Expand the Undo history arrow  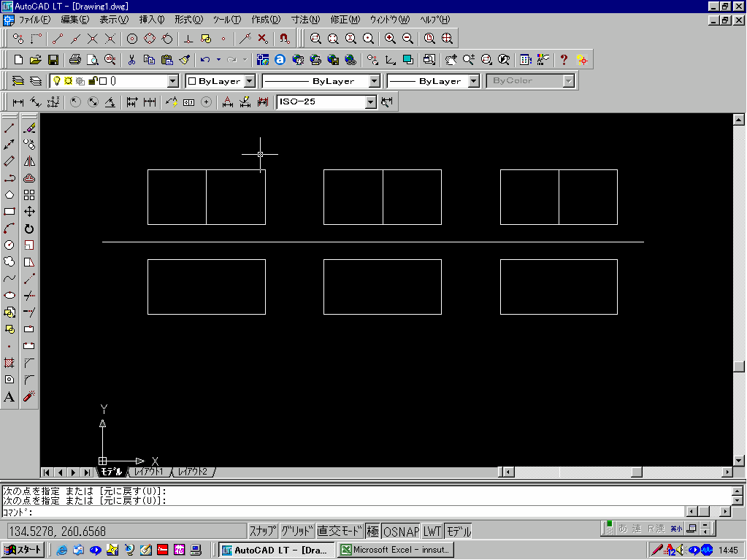(x=218, y=60)
